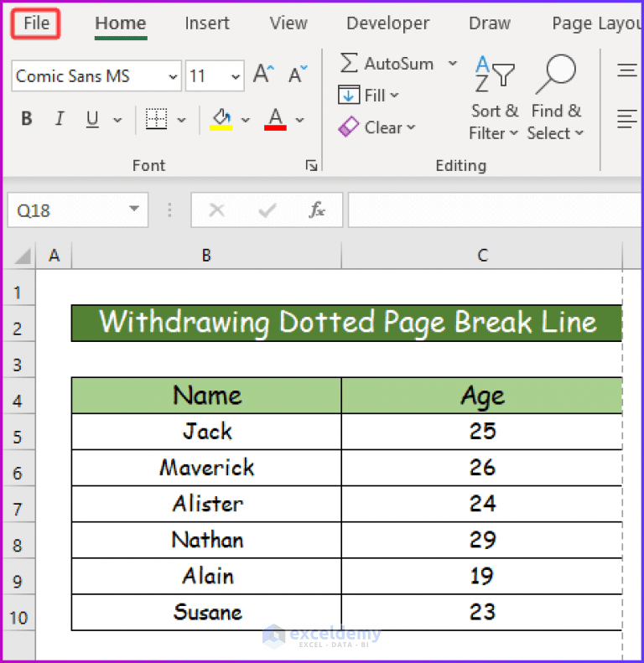Expand the font name dropdown arrow

pos(173,76)
